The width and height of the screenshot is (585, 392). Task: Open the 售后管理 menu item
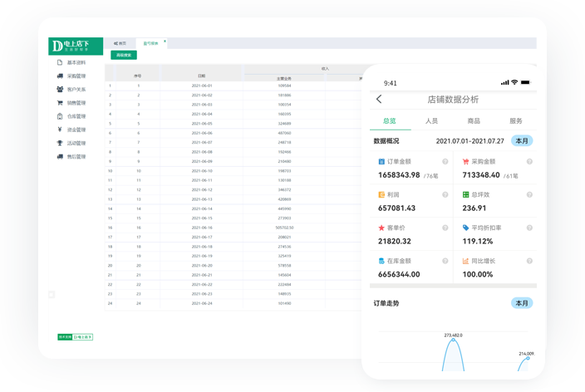(x=76, y=157)
